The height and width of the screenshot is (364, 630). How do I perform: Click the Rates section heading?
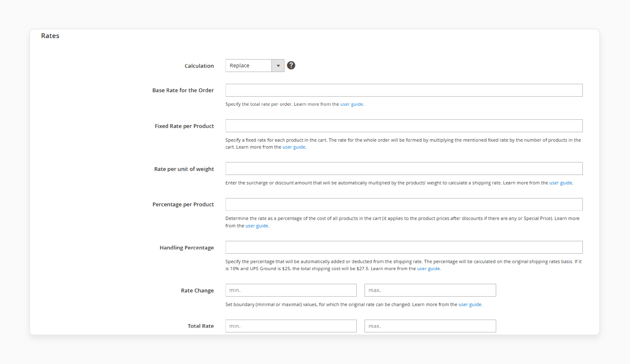pos(50,36)
